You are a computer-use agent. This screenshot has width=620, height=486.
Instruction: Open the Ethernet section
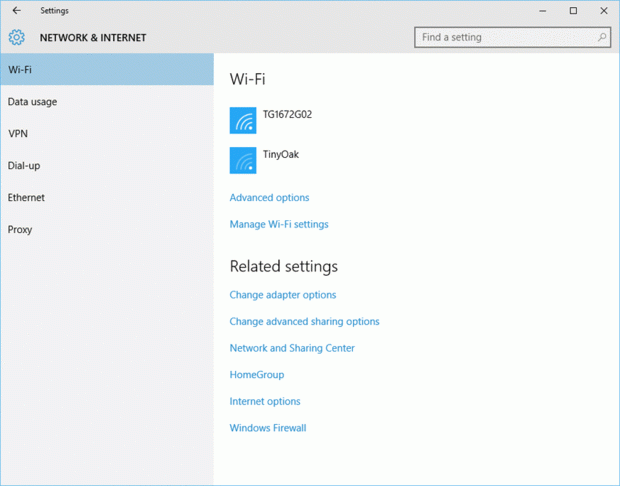[26, 198]
